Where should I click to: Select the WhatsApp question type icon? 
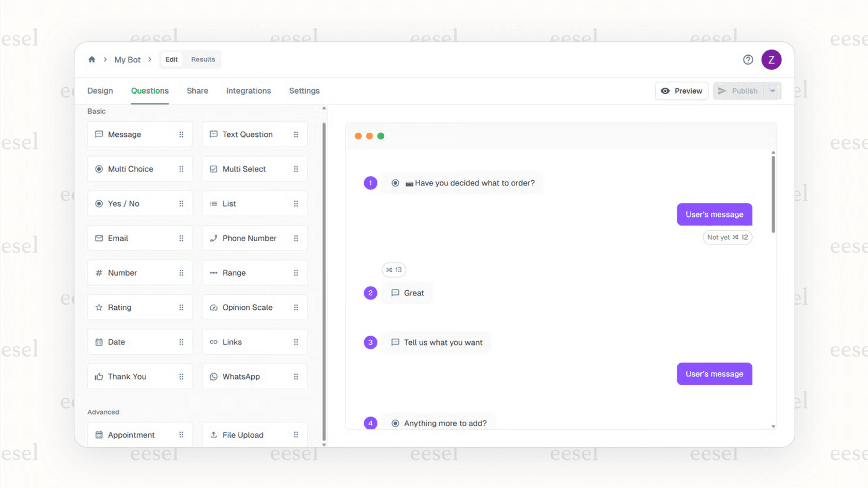(214, 376)
